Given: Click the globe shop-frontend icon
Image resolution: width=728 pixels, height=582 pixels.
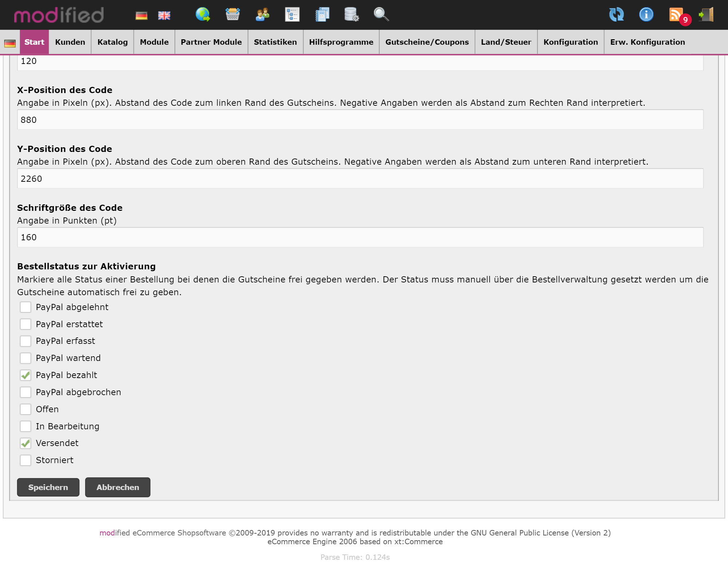Looking at the screenshot, I should pos(203,15).
